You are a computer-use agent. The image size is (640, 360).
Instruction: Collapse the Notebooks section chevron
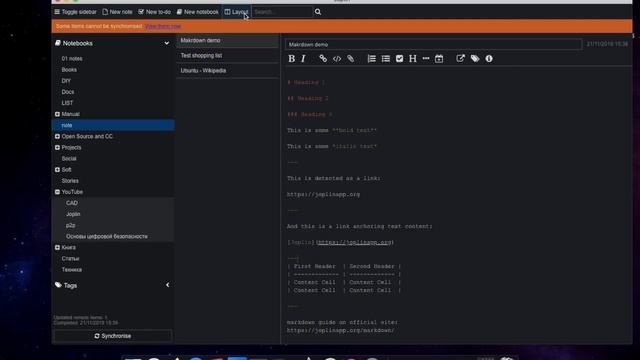[x=167, y=43]
